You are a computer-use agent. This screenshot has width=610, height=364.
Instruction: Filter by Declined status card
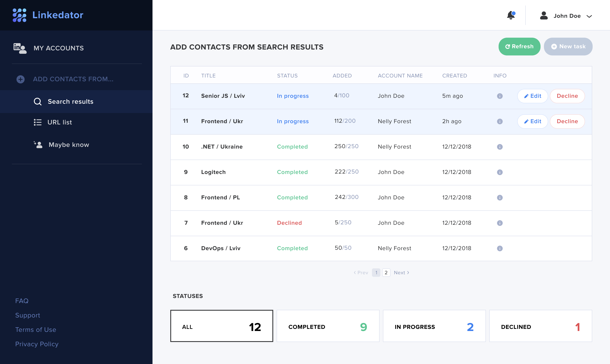coord(540,326)
